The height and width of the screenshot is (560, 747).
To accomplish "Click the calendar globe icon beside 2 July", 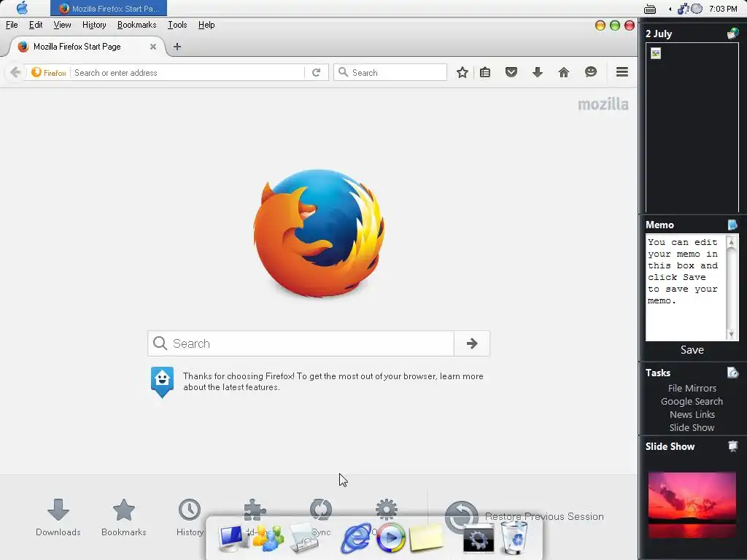I will point(732,34).
